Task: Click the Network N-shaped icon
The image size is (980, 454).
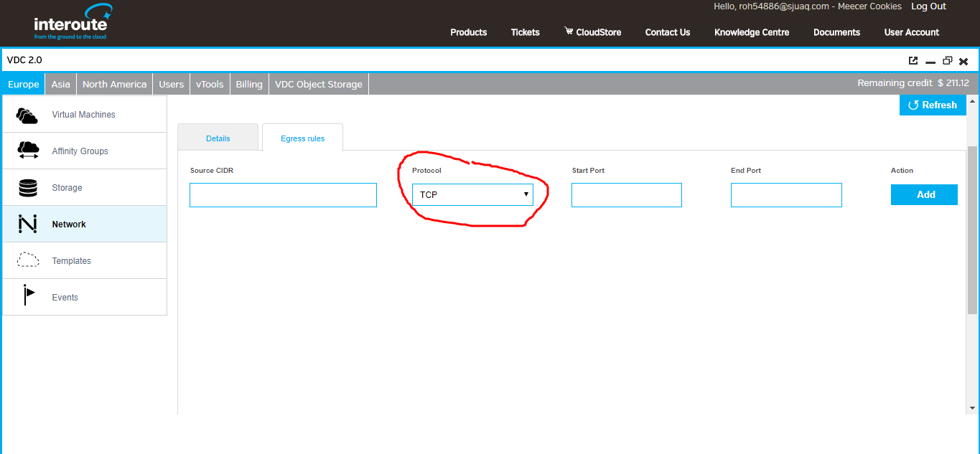Action: pos(27,224)
